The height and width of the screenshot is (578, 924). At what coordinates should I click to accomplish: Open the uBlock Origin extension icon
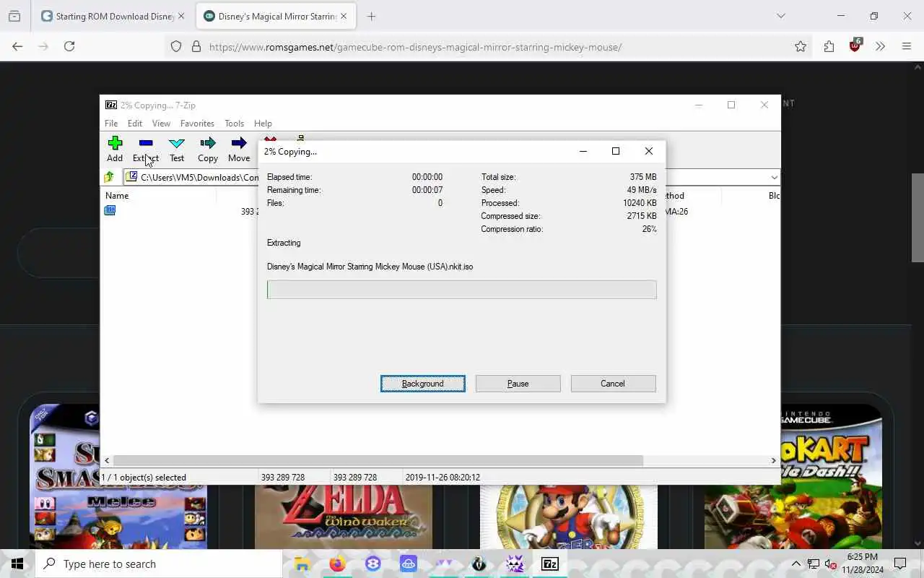[x=855, y=46]
